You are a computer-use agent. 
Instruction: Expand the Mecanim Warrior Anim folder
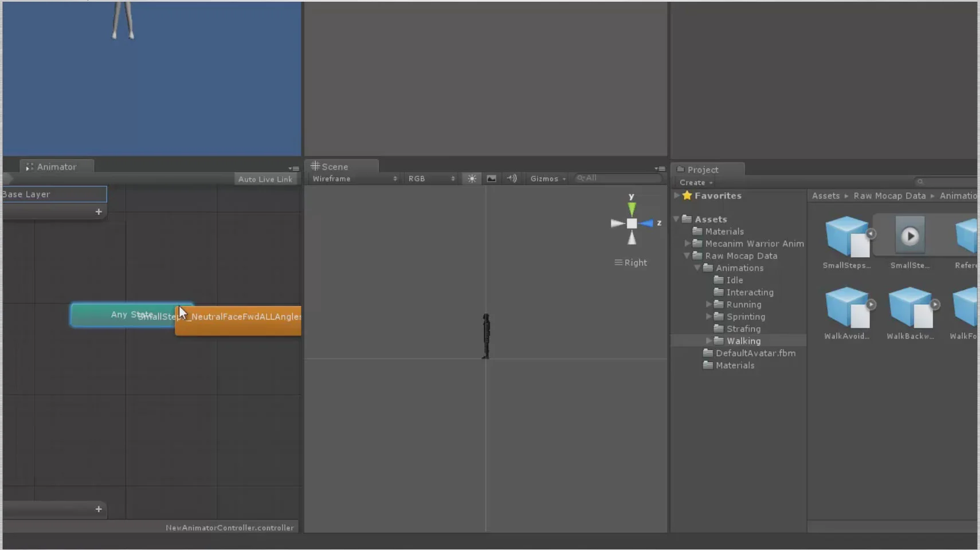pyautogui.click(x=688, y=243)
